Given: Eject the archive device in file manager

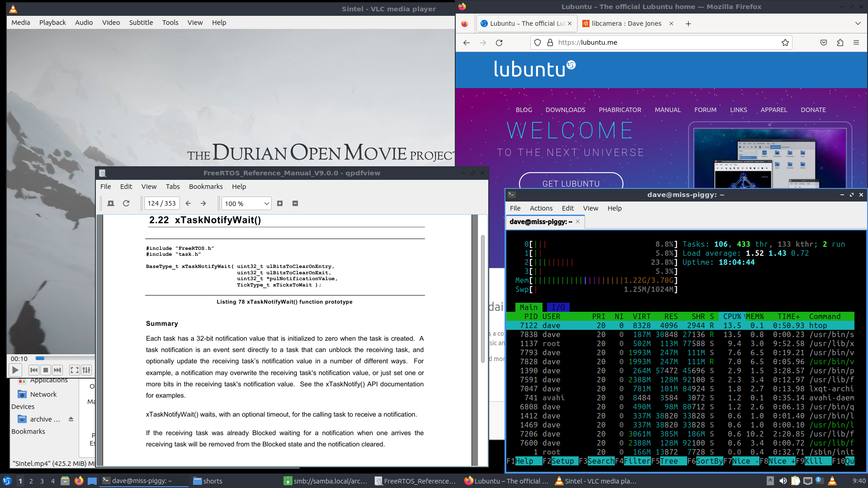Looking at the screenshot, I should pos(71,419).
